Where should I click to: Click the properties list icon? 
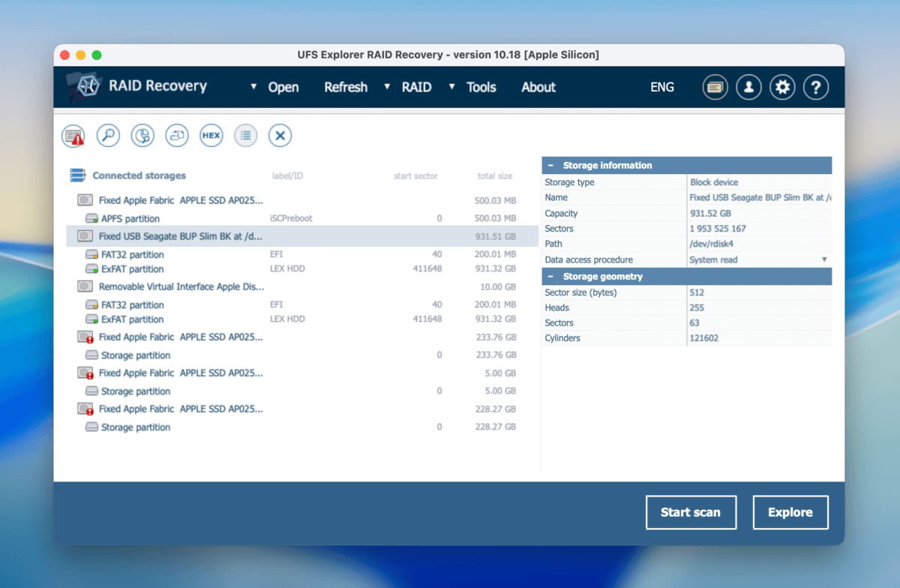point(245,135)
